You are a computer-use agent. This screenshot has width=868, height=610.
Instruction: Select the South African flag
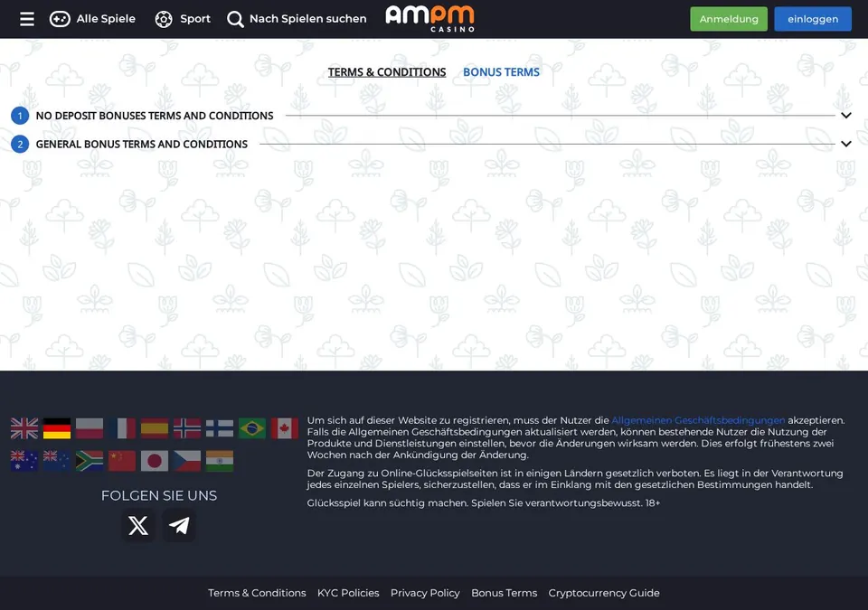click(x=90, y=461)
